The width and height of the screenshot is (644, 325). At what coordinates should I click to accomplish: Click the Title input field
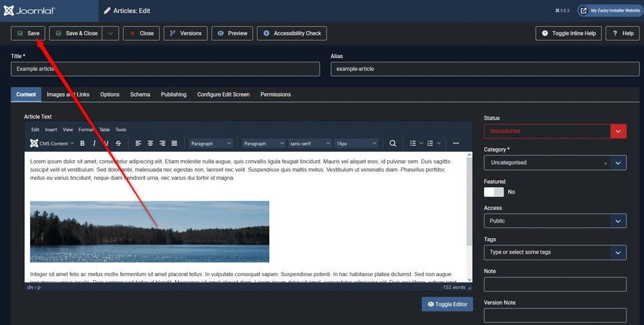point(165,69)
